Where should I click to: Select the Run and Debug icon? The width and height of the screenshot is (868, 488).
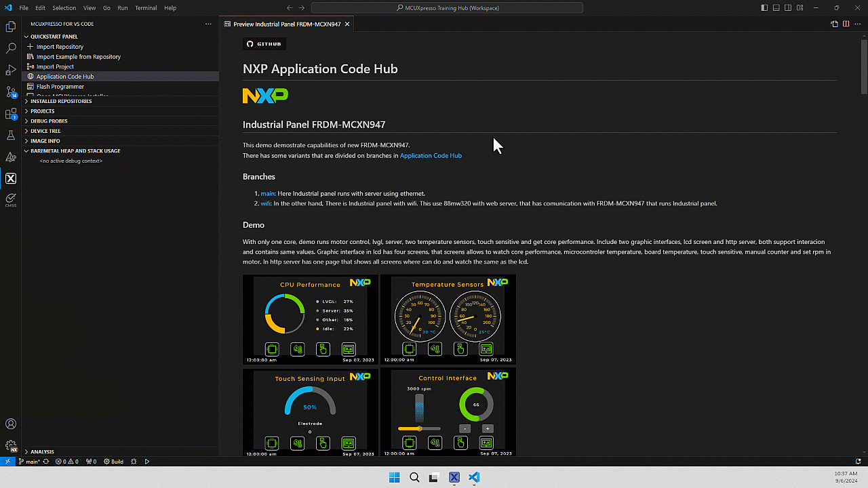point(10,70)
